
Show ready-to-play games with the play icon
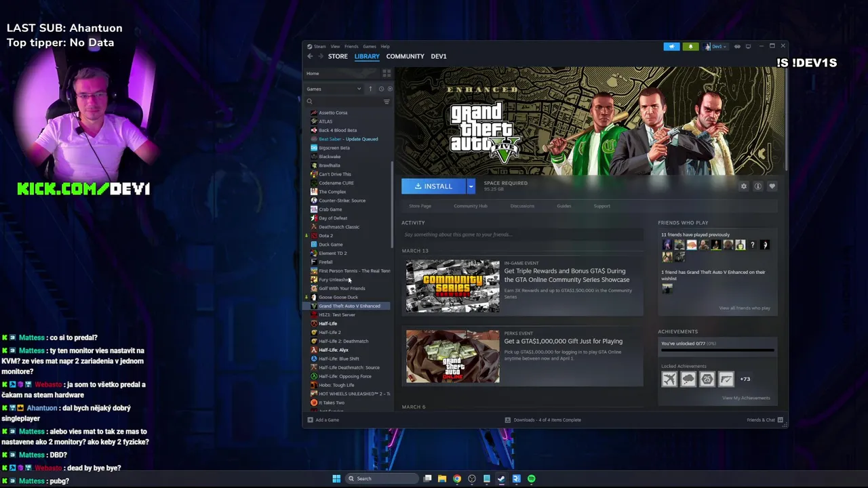(x=389, y=89)
